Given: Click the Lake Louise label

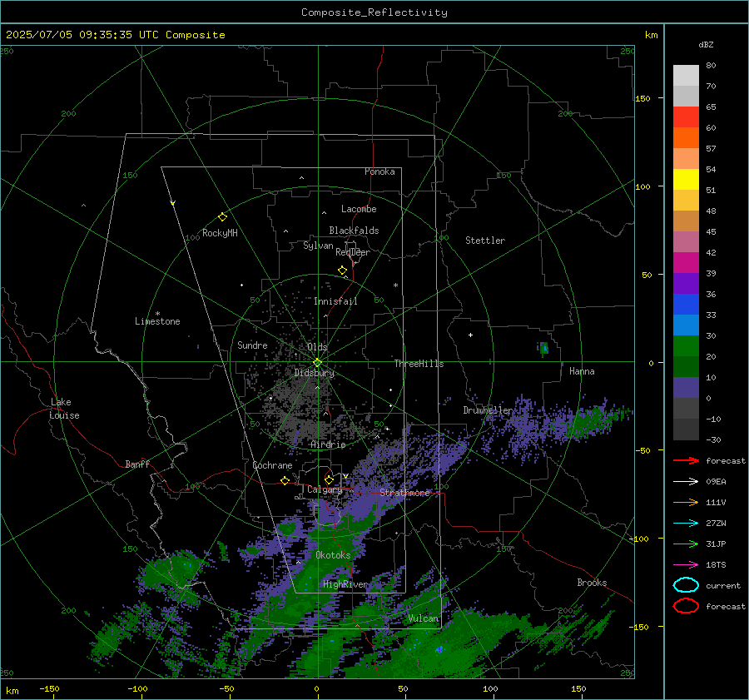Looking at the screenshot, I should [64, 409].
